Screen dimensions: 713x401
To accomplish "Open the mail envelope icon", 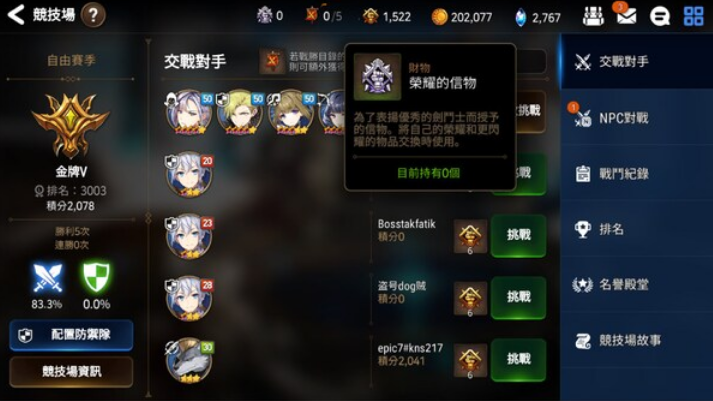I will tap(626, 16).
